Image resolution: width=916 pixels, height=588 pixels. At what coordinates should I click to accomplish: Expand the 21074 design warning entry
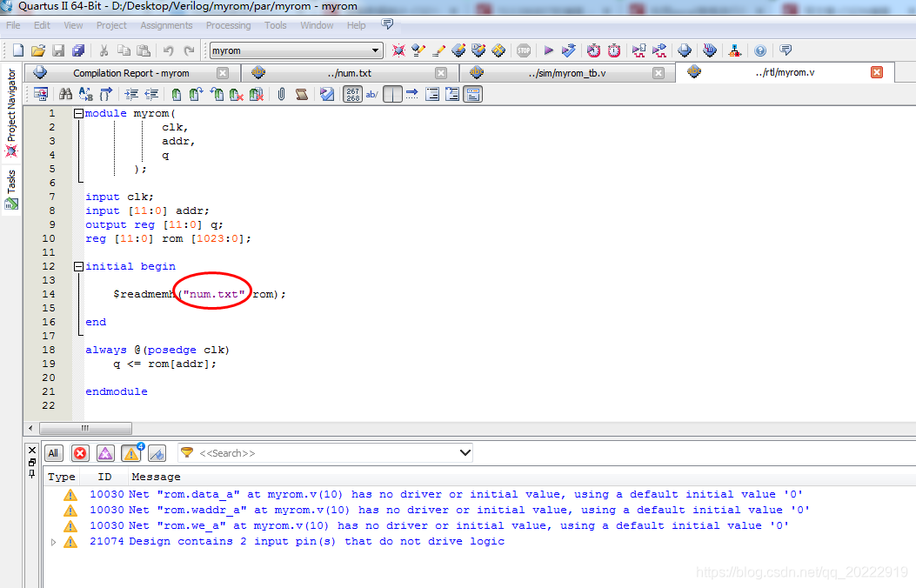click(x=53, y=541)
